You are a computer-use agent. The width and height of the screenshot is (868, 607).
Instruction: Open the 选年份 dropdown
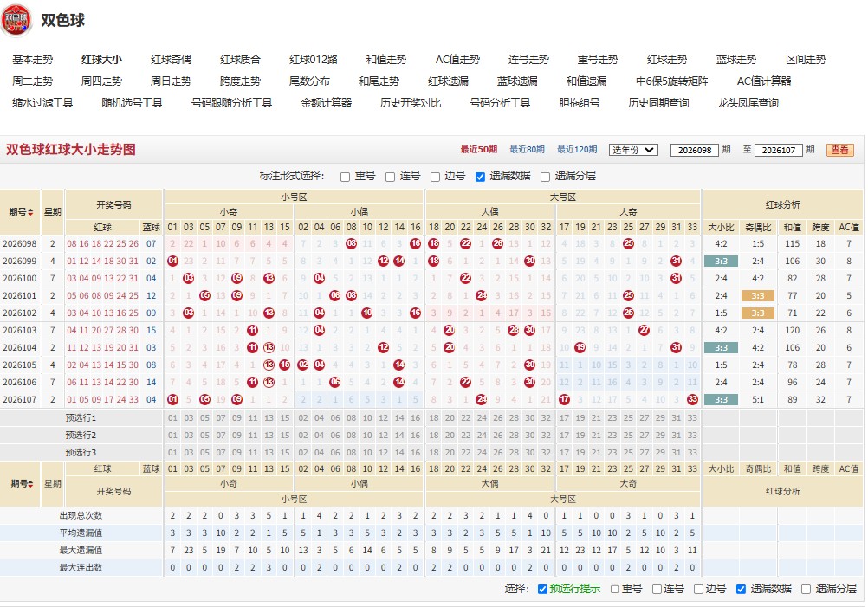tap(633, 150)
